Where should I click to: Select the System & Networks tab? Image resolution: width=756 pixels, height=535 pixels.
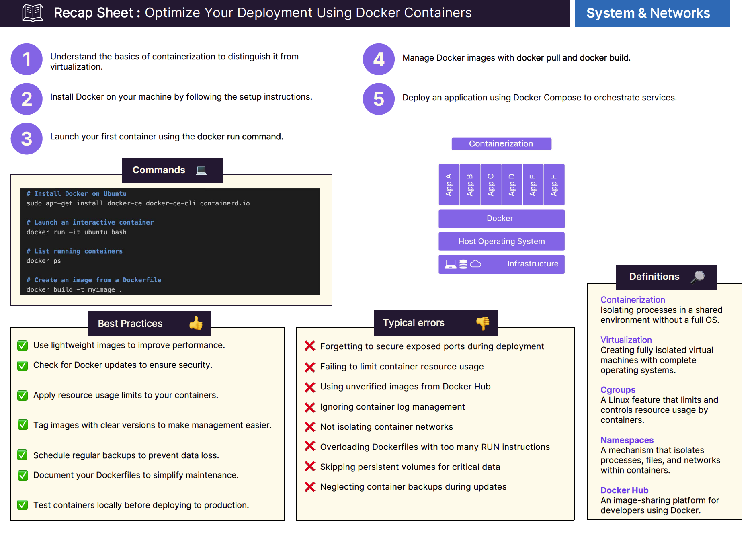(x=652, y=13)
